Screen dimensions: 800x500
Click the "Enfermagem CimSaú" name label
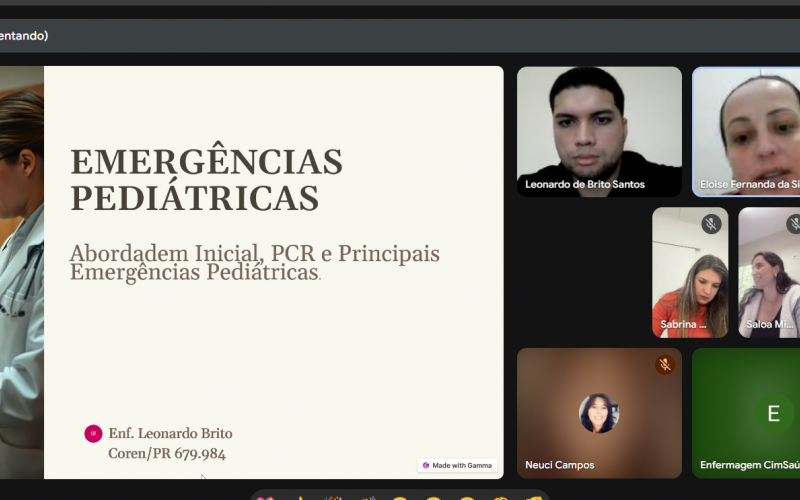[x=749, y=465]
